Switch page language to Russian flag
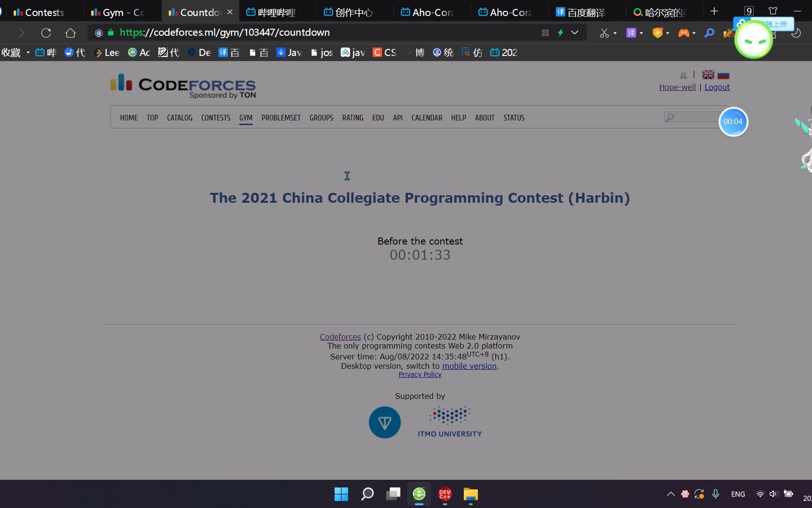Viewport: 812px width, 508px height. coord(723,74)
